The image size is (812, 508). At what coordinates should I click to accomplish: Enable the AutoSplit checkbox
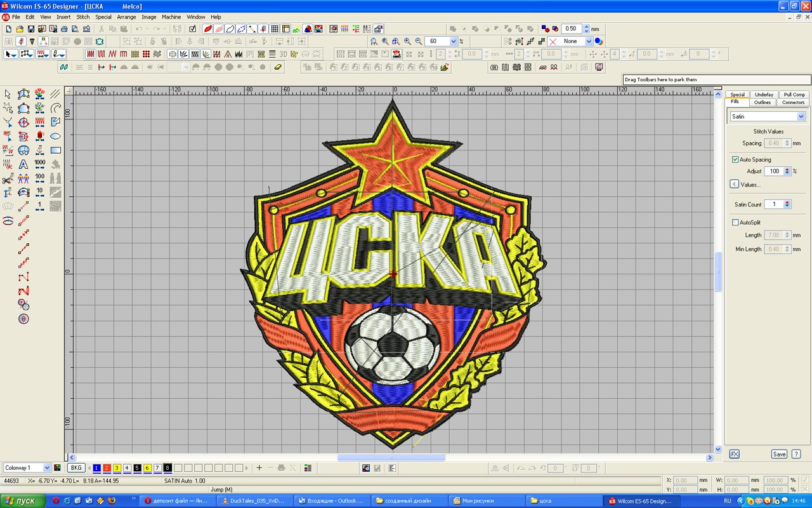click(735, 222)
